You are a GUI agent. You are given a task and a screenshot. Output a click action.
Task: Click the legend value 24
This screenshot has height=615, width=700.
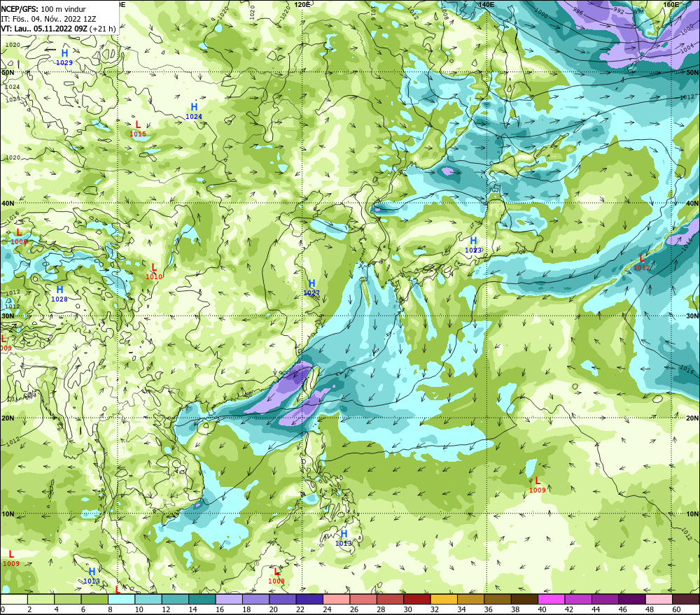[327, 609]
